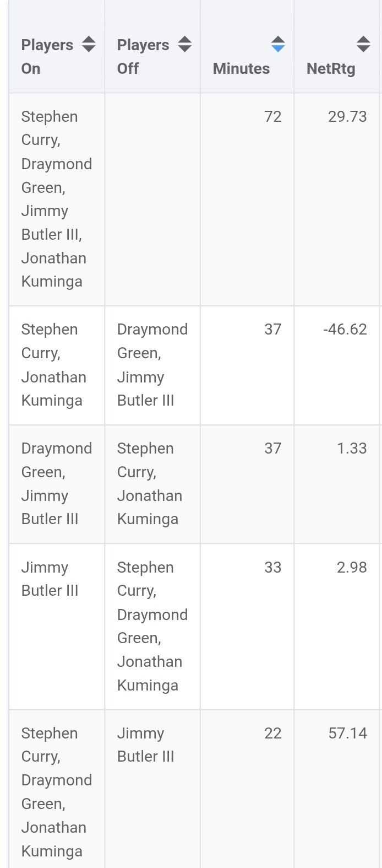Viewport: 382px width, 868px height.
Task: Click Draymond Green, Jimmy Butler III off cell
Action: [152, 365]
